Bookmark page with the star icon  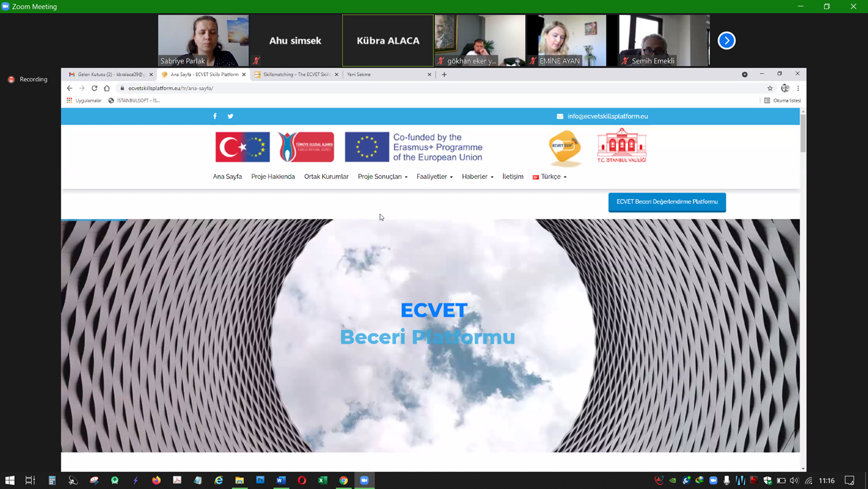[x=770, y=88]
